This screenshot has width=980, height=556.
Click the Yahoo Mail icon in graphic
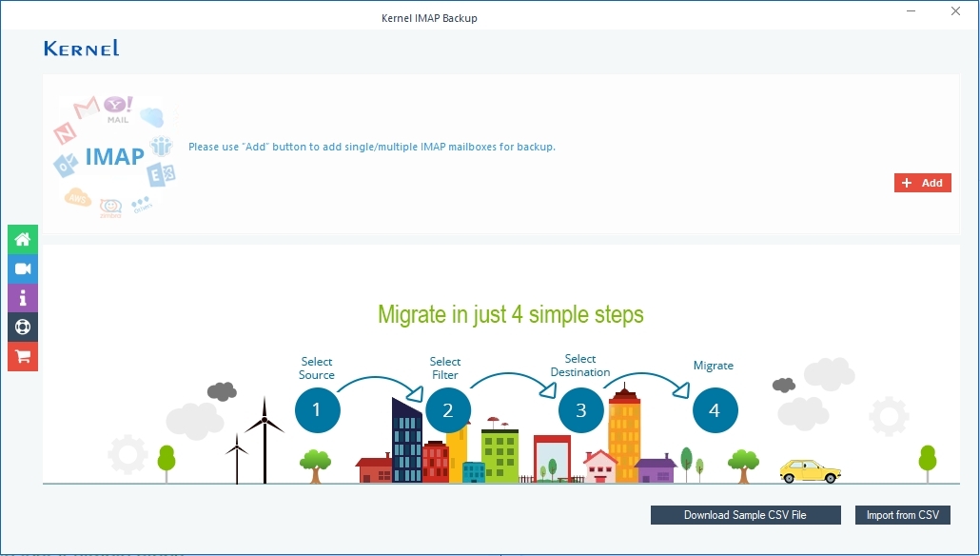[117, 109]
